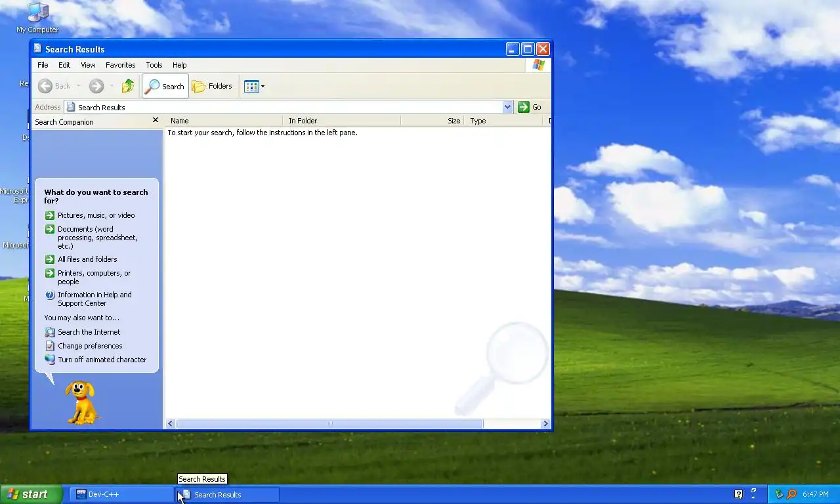Show the Folders pane
This screenshot has height=504, width=840.
coord(212,86)
